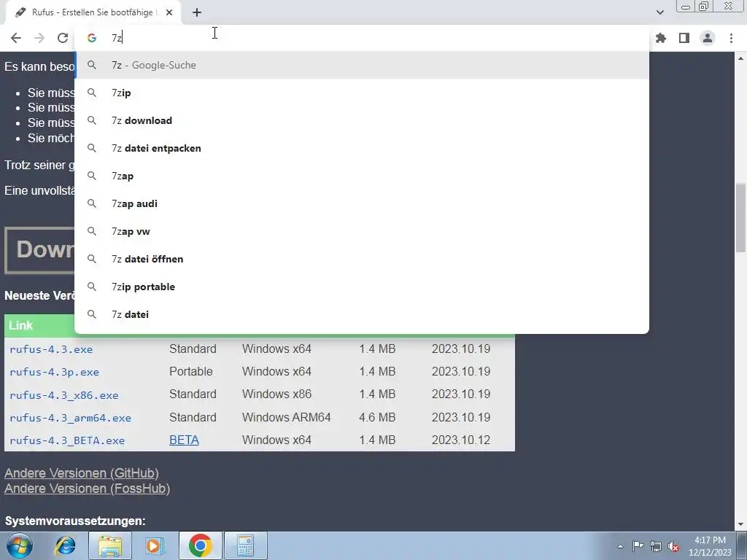Choose the '7zap vw' suggestion
The width and height of the screenshot is (747, 560).
click(x=362, y=231)
